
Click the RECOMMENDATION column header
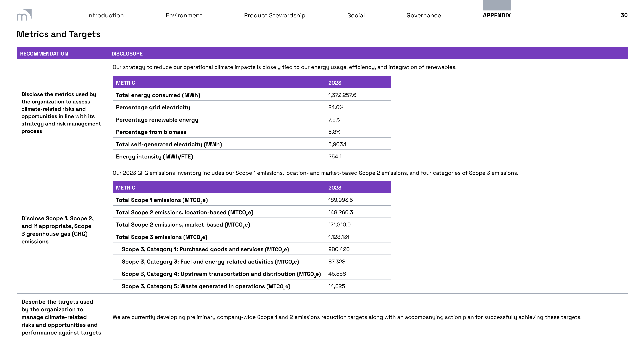[44, 54]
